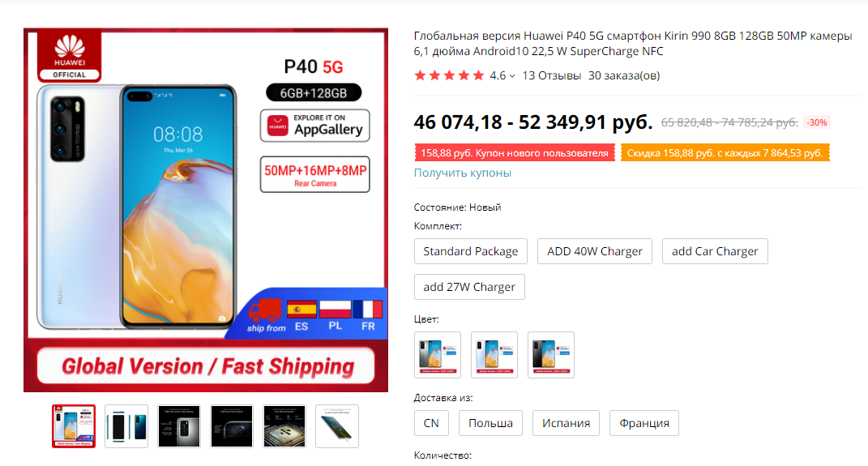Viewport: 868px width, 466px height.
Task: Set shipping origin to Франция
Action: point(644,423)
